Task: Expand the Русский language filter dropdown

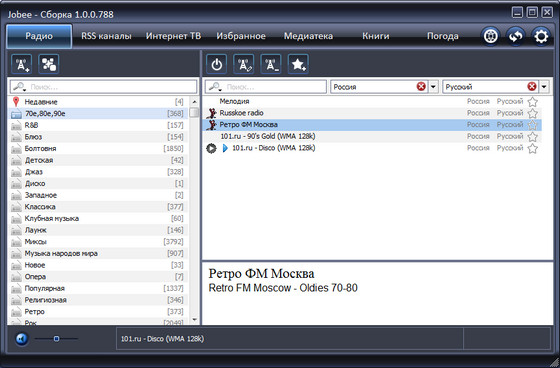Action: coord(544,87)
